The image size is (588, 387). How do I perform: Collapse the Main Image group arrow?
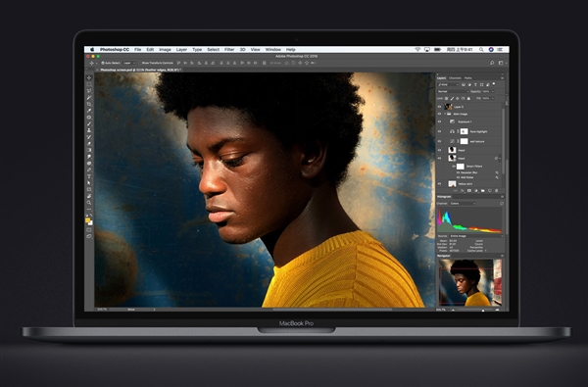(x=445, y=114)
